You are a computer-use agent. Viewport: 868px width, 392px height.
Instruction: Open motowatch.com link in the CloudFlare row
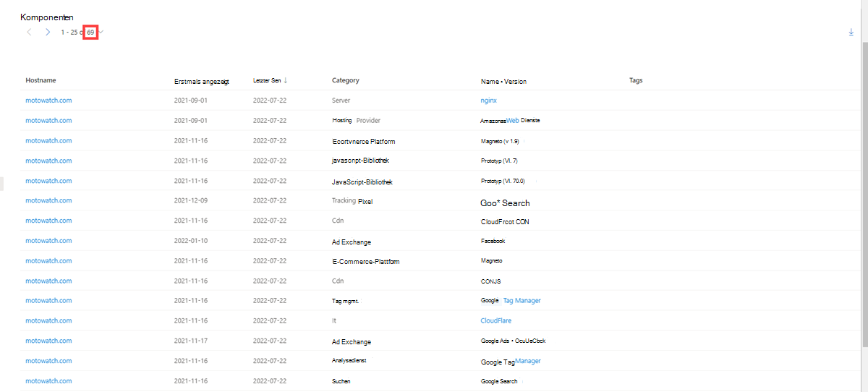click(48, 320)
